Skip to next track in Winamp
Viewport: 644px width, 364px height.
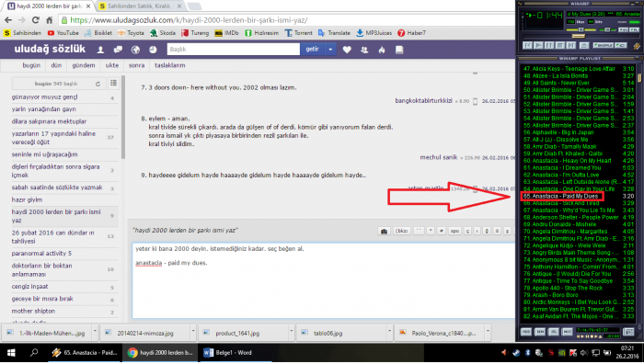(570, 46)
